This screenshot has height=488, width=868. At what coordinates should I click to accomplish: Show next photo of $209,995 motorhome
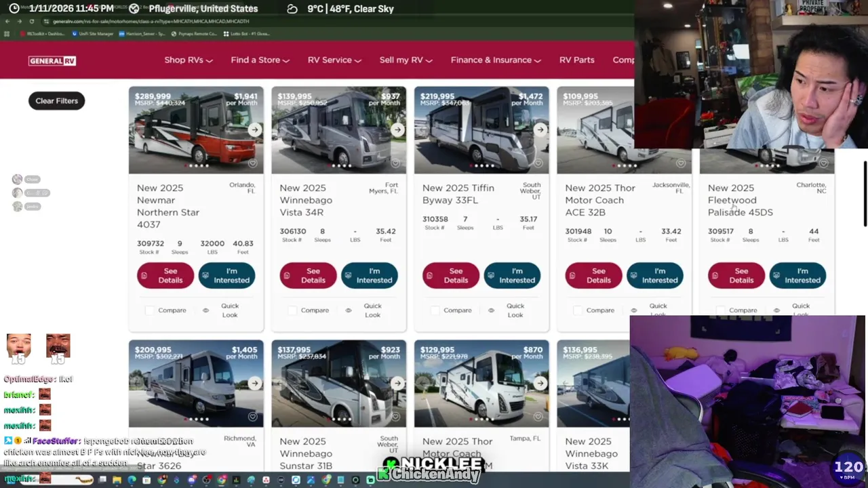coord(254,383)
